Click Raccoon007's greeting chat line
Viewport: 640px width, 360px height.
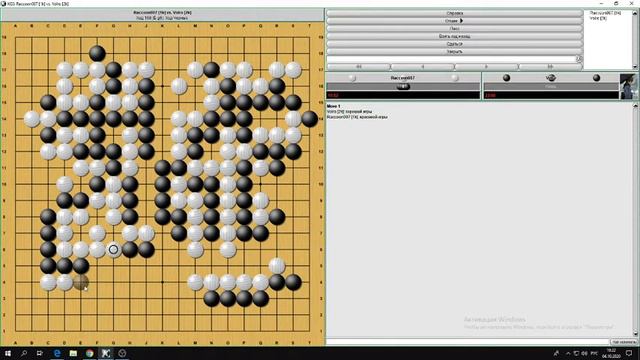[x=357, y=117]
